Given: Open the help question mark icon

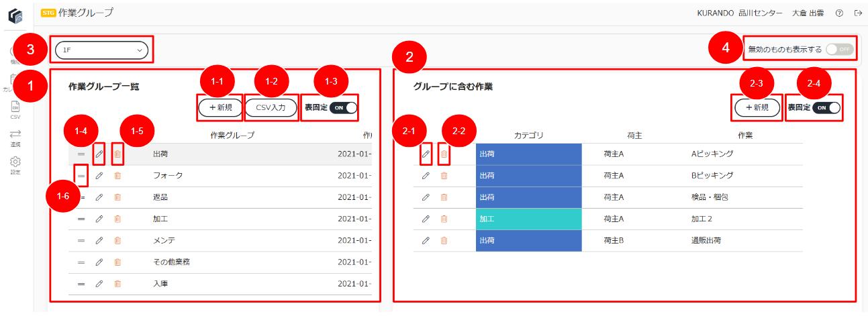Looking at the screenshot, I should (839, 13).
